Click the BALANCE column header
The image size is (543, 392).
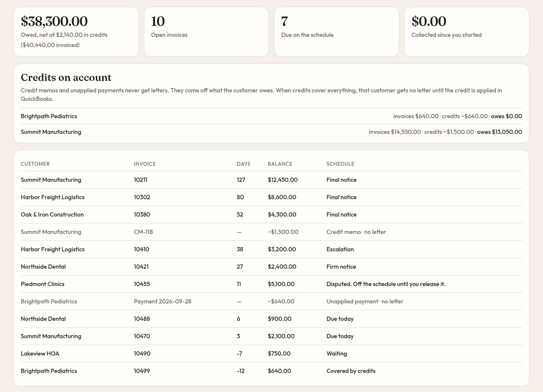click(x=280, y=164)
